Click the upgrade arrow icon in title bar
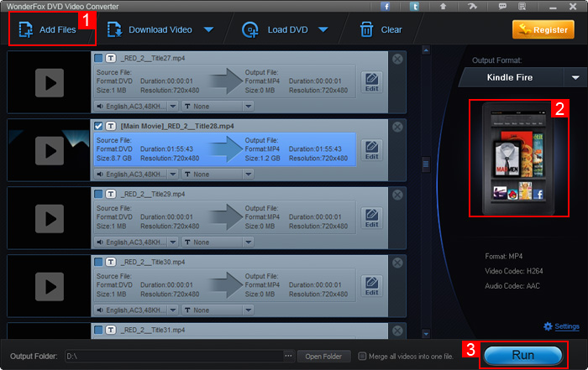588x370 pixels. click(444, 7)
